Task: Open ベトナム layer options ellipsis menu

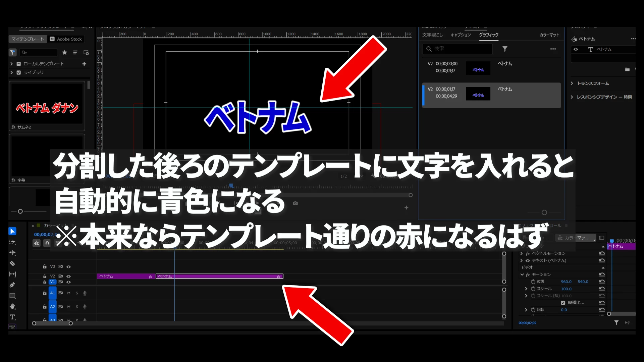Action: point(633,39)
